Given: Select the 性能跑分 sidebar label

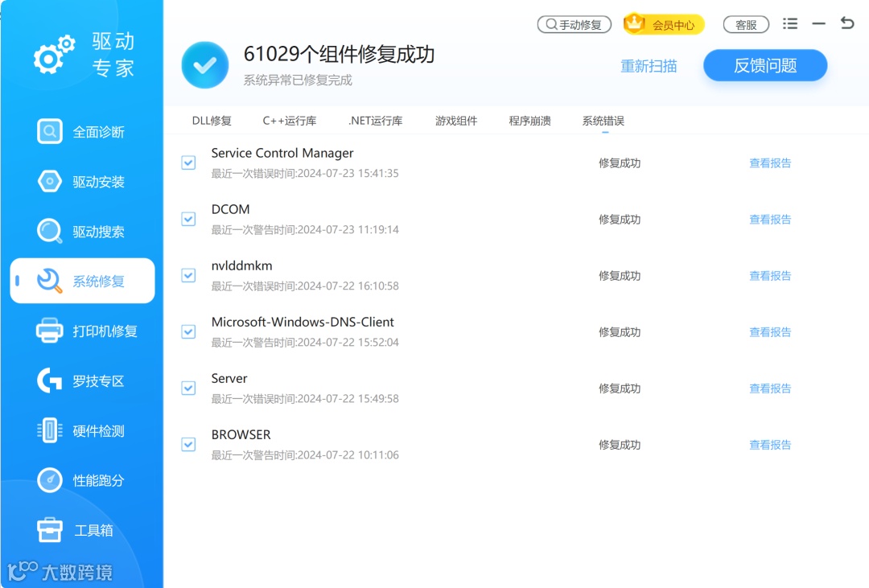Looking at the screenshot, I should pyautogui.click(x=99, y=480).
